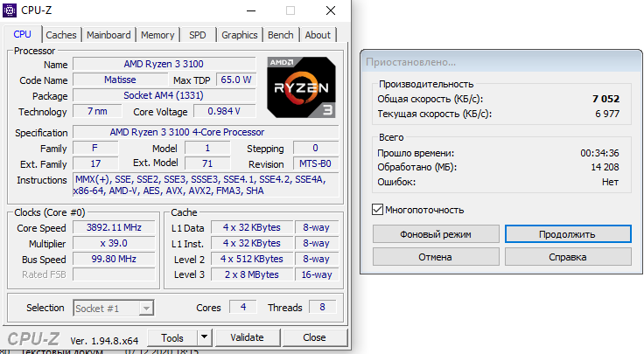Minimize the CPU-Z window
This screenshot has height=354, width=644.
tap(251, 10)
